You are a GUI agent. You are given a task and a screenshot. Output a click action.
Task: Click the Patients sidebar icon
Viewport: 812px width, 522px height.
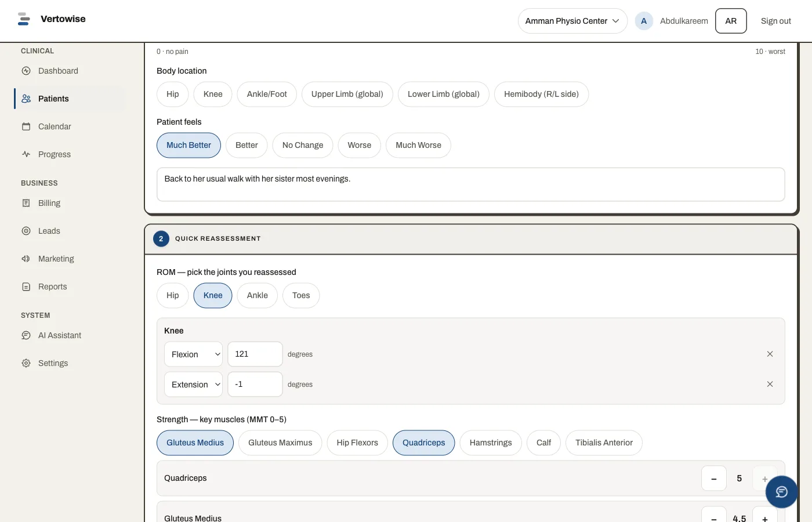[x=26, y=99]
